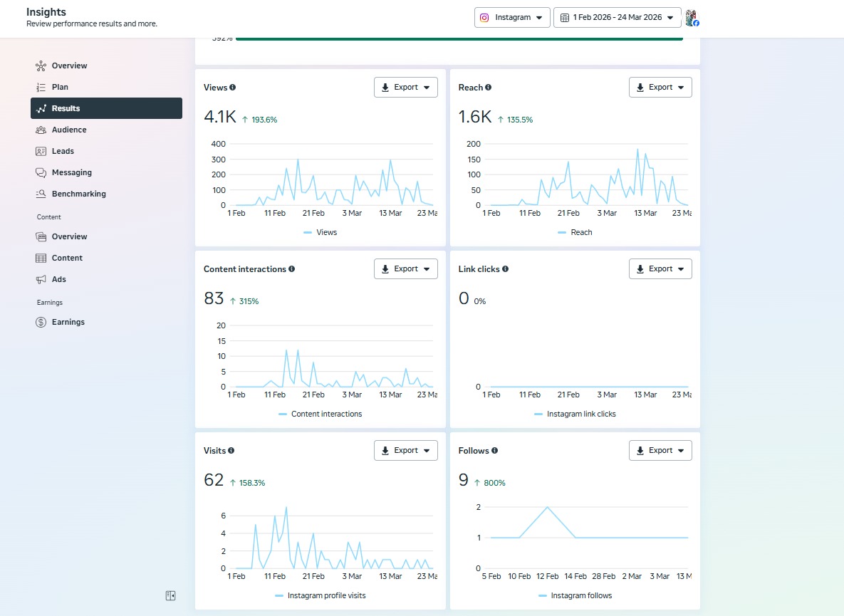Click the Benchmarking magnifier icon
Viewport: 844px width, 616px height.
coord(41,194)
